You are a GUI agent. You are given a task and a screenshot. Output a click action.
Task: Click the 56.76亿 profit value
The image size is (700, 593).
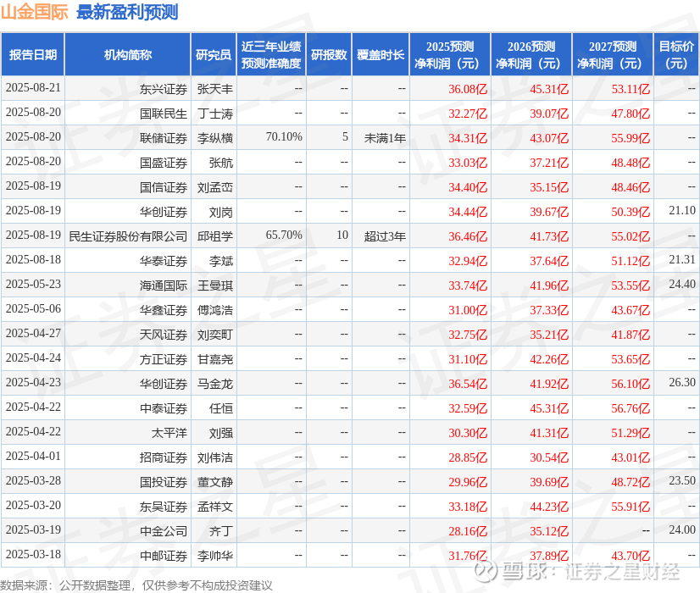pyautogui.click(x=631, y=408)
